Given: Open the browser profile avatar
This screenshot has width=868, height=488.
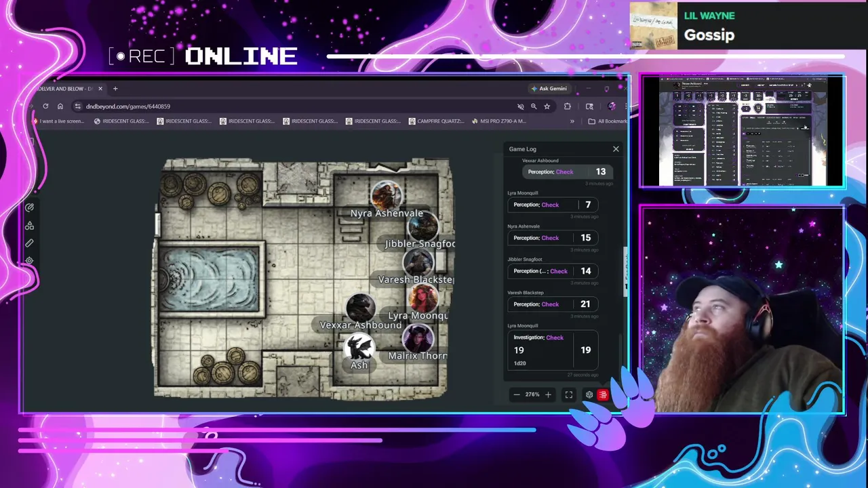Looking at the screenshot, I should tap(612, 106).
